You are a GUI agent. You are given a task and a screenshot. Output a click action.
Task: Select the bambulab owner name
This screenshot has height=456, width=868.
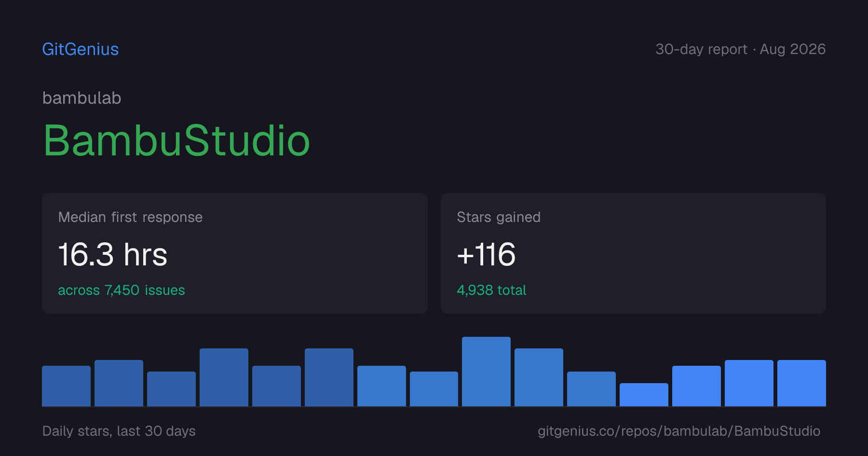click(x=82, y=98)
